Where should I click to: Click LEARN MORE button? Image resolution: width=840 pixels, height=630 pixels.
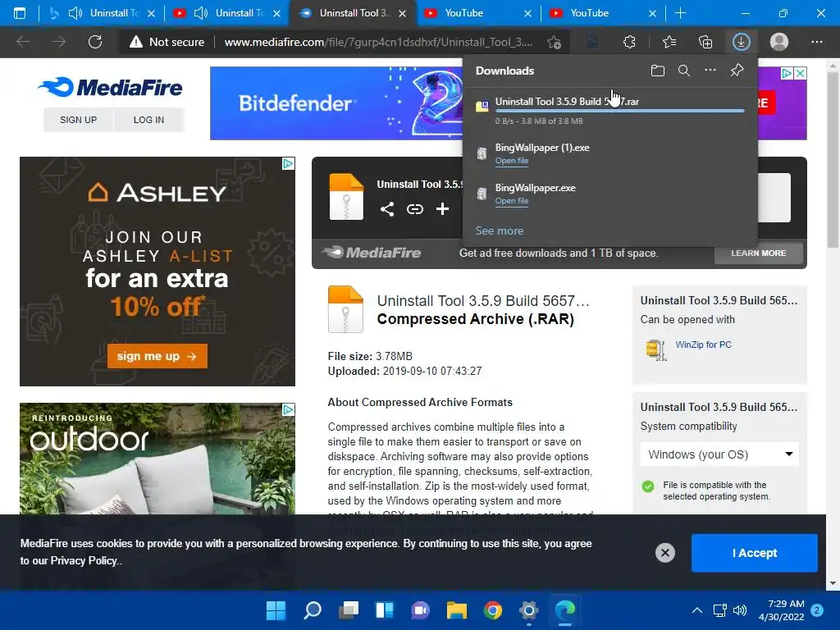coord(759,253)
